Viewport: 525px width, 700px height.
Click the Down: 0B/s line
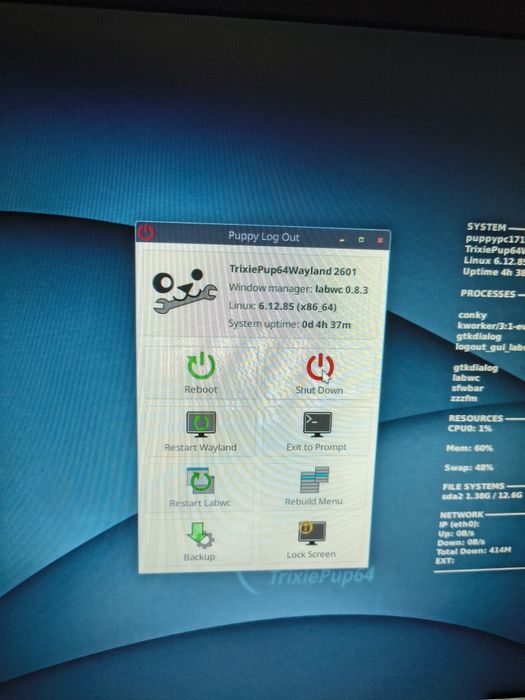[x=461, y=542]
